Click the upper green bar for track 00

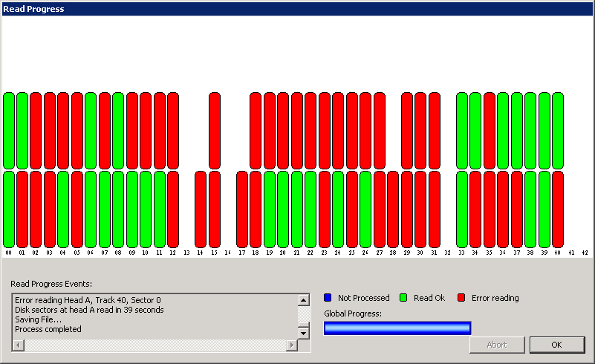9,131
